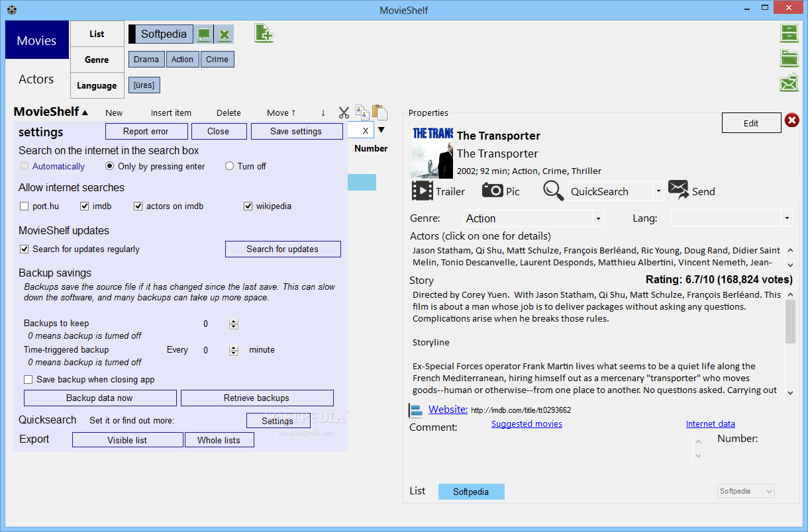Copy item with the copy icon
808x532 pixels.
point(362,111)
